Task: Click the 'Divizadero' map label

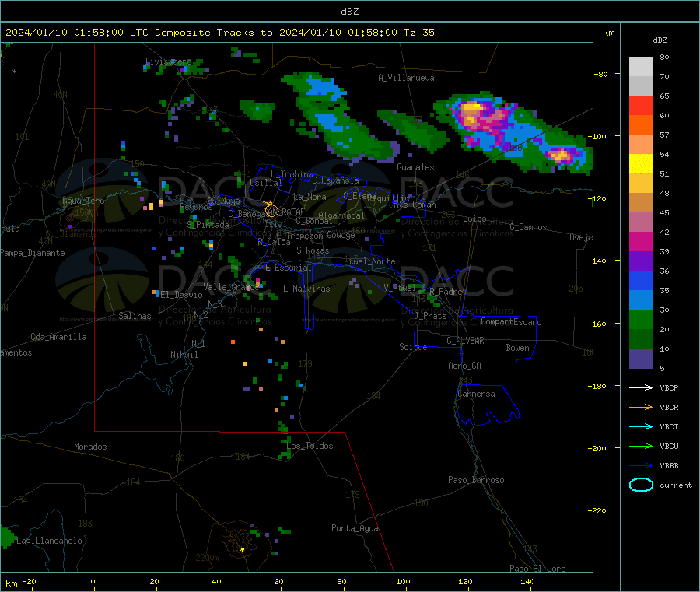Action: point(168,61)
